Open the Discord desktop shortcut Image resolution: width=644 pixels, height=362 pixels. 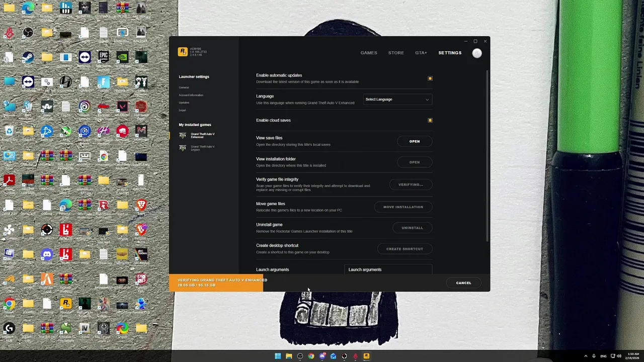[x=47, y=256]
